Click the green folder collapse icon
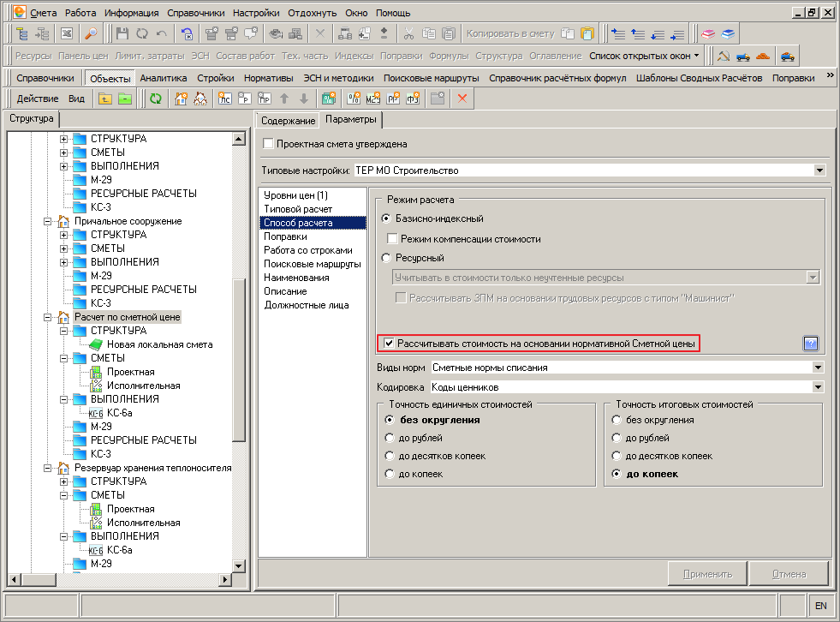 click(125, 99)
